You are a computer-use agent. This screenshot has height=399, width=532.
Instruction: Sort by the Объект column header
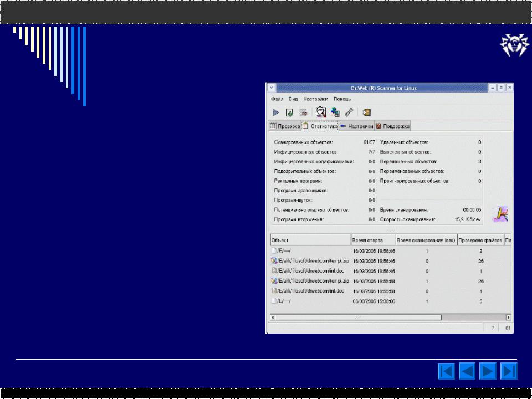pyautogui.click(x=310, y=240)
